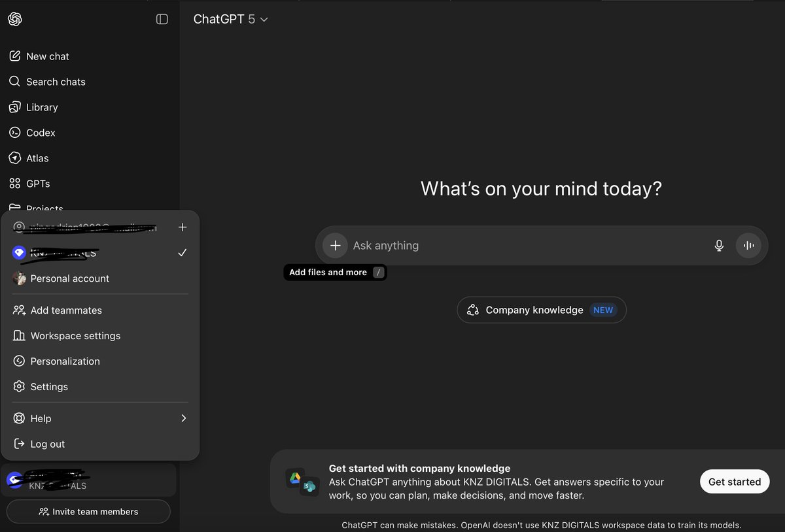The height and width of the screenshot is (532, 785).
Task: Click the Get started button
Action: (735, 482)
